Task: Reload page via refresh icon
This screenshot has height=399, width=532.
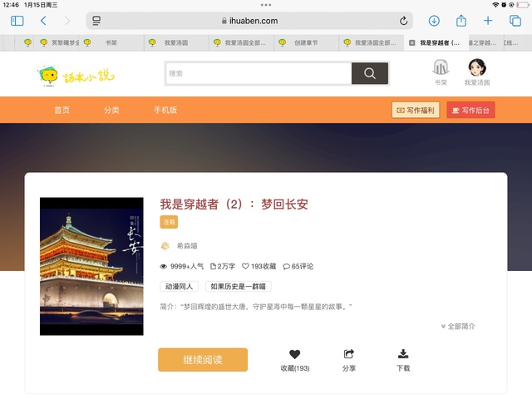Action: click(404, 21)
